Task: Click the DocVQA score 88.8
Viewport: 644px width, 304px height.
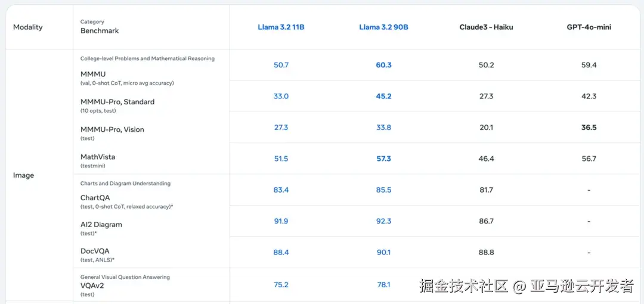Action: point(487,252)
